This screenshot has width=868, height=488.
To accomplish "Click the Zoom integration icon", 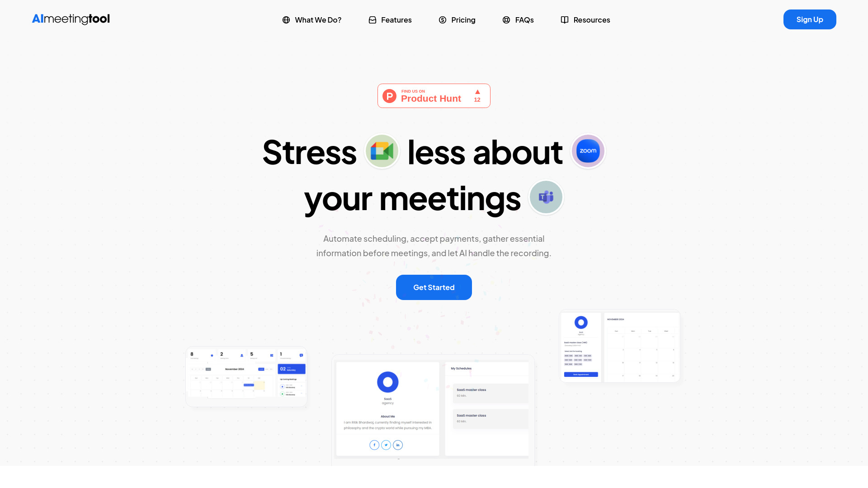I will tap(588, 151).
